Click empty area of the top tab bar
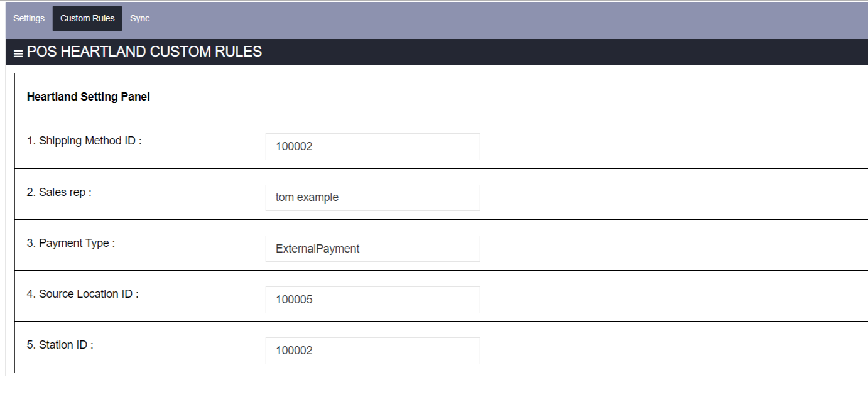 (x=502, y=19)
